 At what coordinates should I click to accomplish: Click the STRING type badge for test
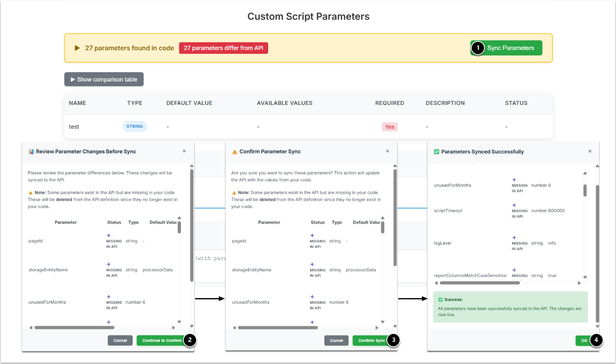(135, 127)
